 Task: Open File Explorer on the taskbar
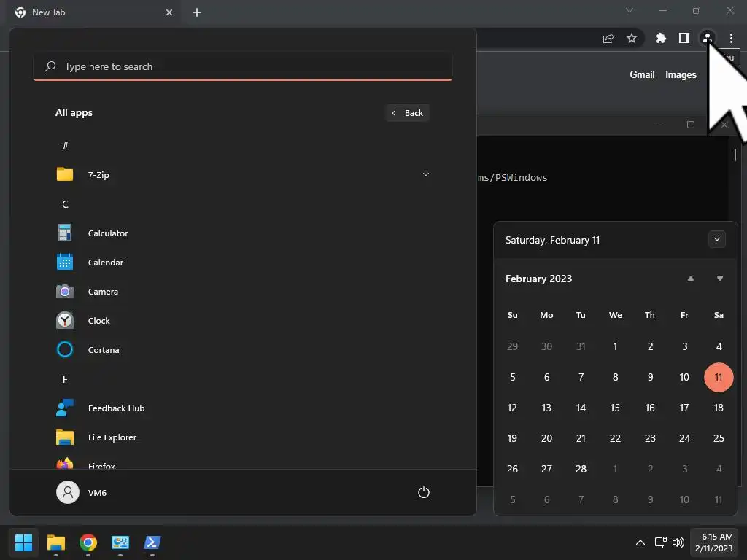coord(55,542)
